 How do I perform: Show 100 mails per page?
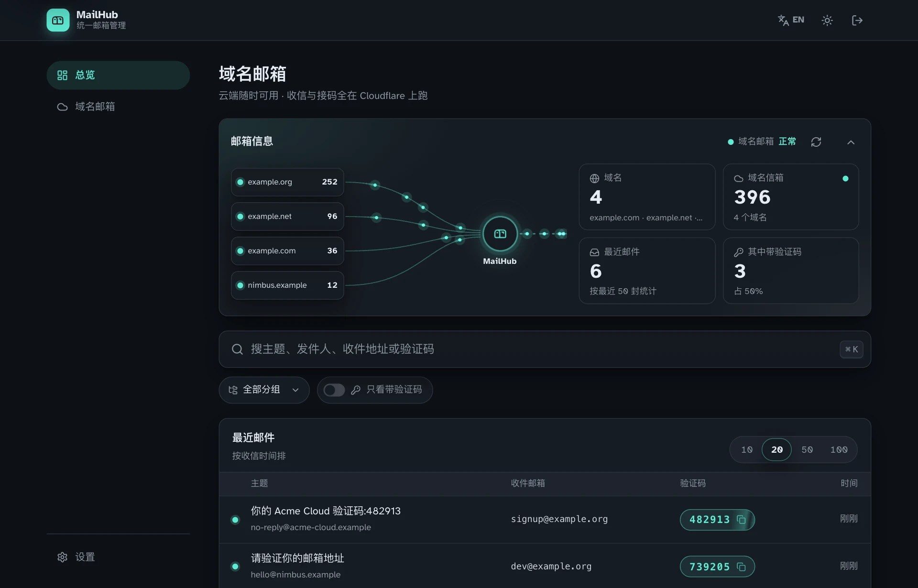pyautogui.click(x=839, y=450)
